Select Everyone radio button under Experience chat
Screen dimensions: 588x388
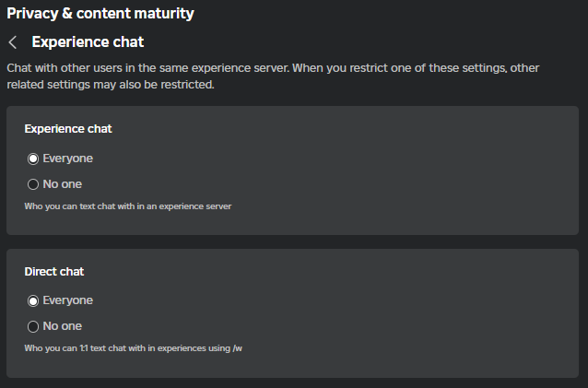click(33, 159)
